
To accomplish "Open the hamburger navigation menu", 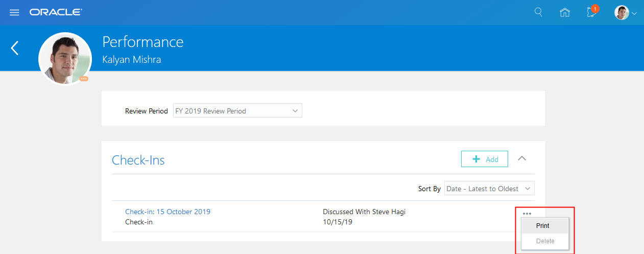I will pyautogui.click(x=14, y=12).
